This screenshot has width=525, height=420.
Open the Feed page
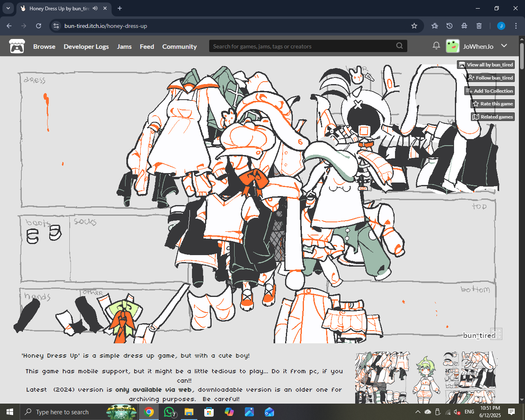pyautogui.click(x=147, y=46)
